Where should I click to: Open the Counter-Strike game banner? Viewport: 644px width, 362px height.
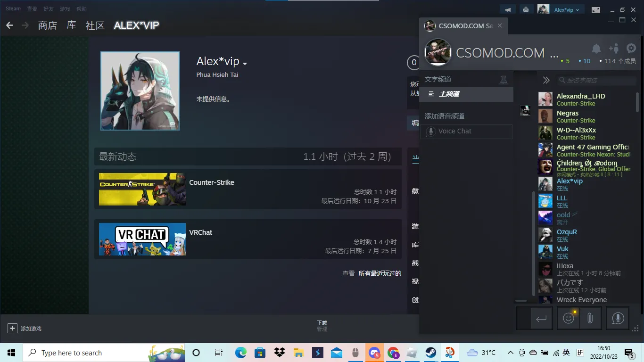pos(142,189)
